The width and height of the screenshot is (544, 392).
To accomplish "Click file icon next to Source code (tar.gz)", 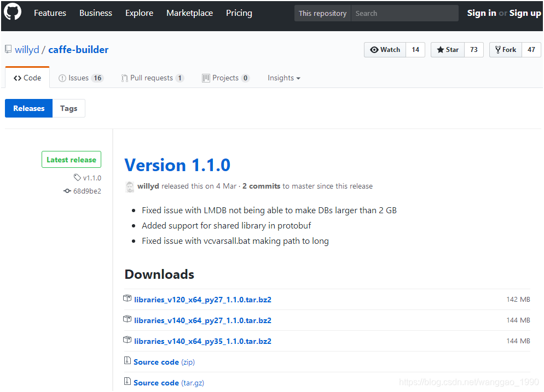I will (128, 382).
